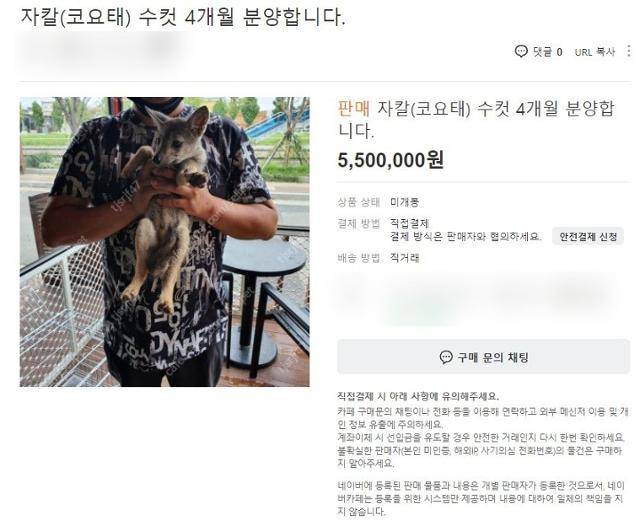
Task: Open the vertical three-dot more options menu
Action: (x=629, y=51)
